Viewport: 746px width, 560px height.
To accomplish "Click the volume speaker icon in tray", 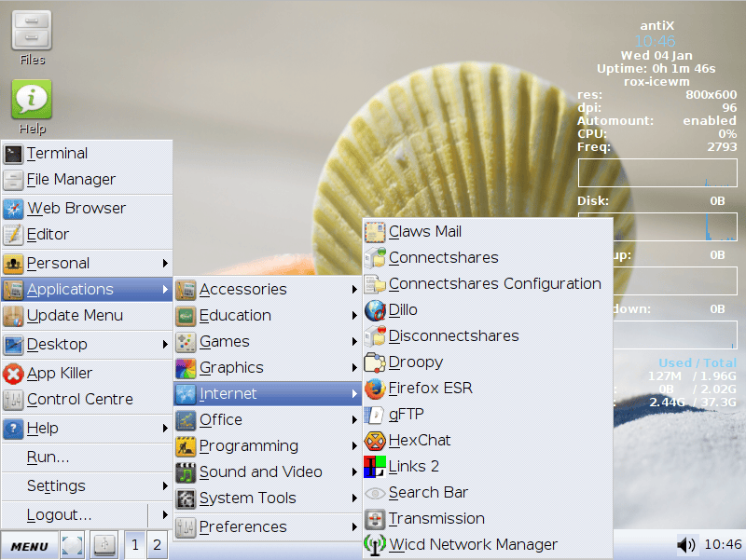I will tap(685, 545).
